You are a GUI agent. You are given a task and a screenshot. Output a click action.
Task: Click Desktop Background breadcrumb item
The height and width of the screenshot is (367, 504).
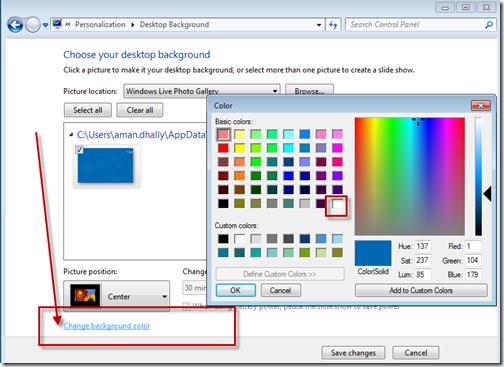[x=174, y=24]
